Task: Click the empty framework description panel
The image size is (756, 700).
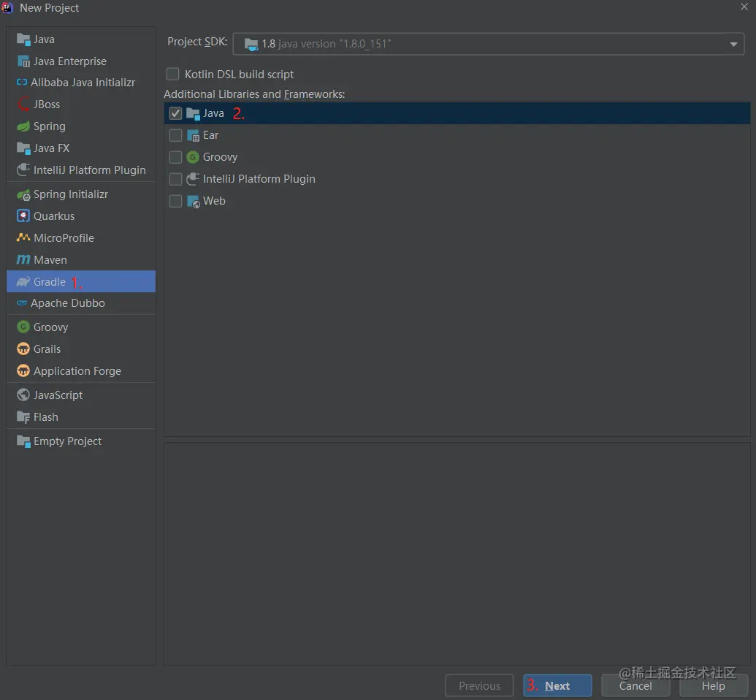Action: [457, 554]
